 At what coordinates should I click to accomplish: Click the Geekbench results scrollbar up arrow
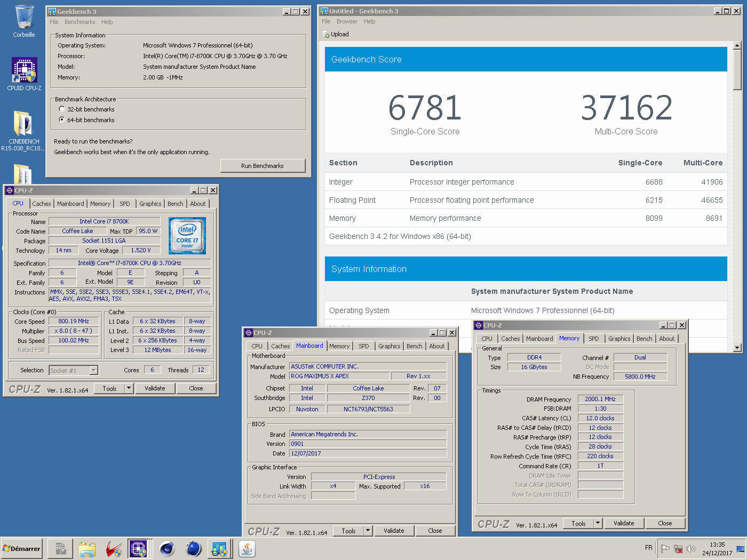tap(737, 45)
